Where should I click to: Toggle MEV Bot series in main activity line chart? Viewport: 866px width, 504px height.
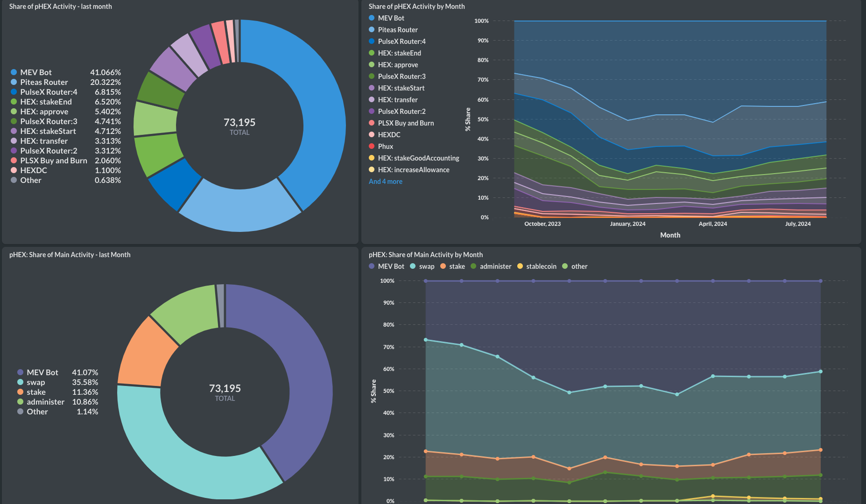point(387,266)
